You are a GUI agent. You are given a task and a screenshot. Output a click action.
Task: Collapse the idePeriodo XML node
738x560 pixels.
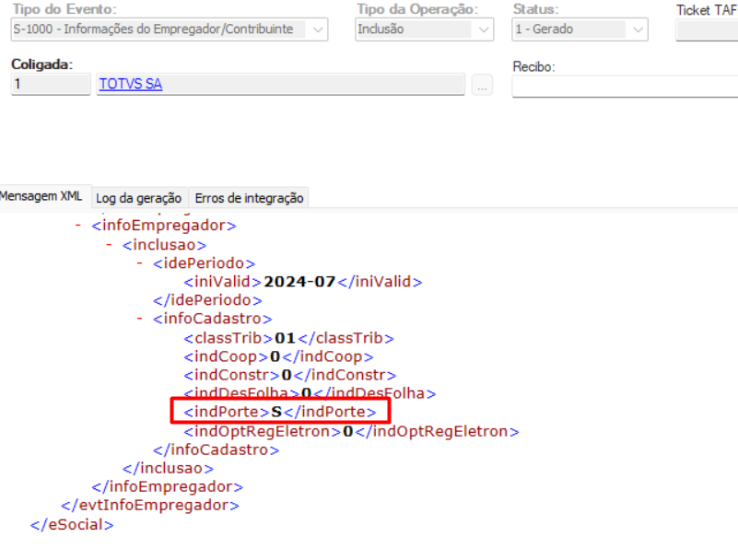pyautogui.click(x=141, y=262)
